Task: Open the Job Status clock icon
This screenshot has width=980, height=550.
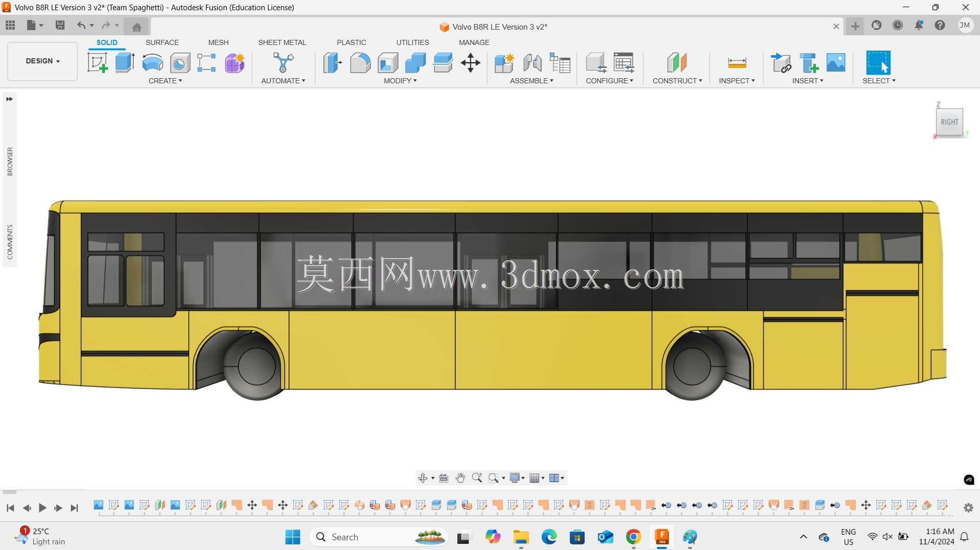Action: (898, 25)
